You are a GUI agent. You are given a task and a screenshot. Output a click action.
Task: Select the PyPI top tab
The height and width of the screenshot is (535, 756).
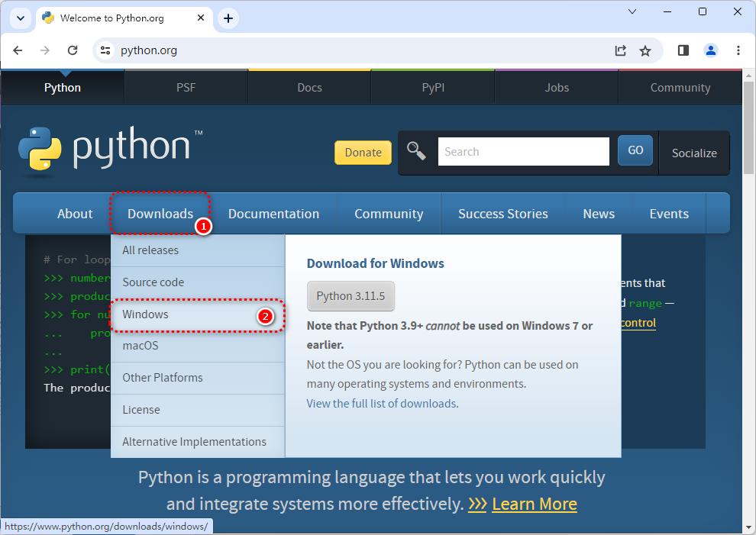[433, 87]
